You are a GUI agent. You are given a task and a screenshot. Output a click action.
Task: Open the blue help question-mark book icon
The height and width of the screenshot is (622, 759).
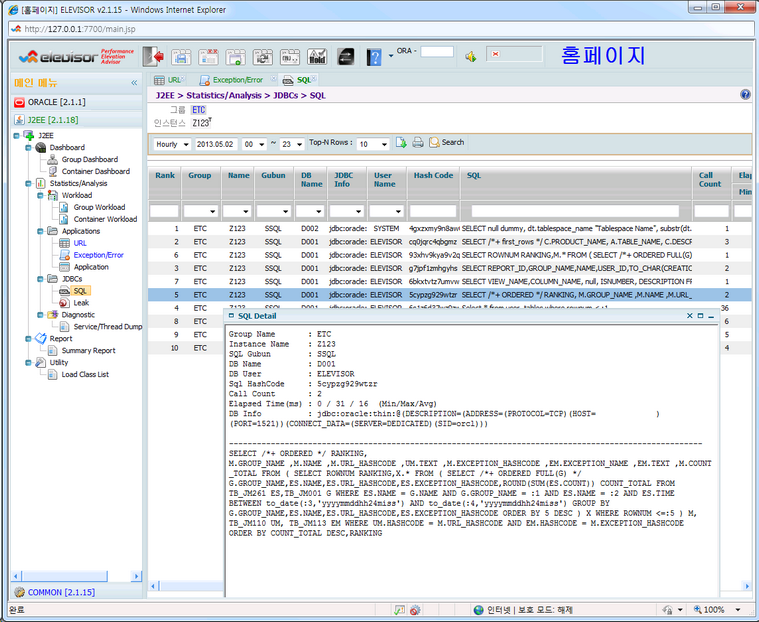[x=374, y=57]
